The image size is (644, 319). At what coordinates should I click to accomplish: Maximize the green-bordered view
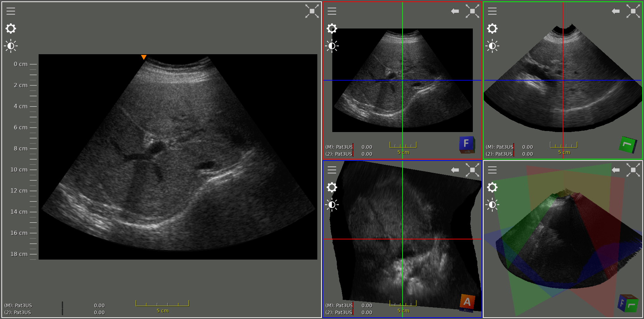pyautogui.click(x=633, y=11)
